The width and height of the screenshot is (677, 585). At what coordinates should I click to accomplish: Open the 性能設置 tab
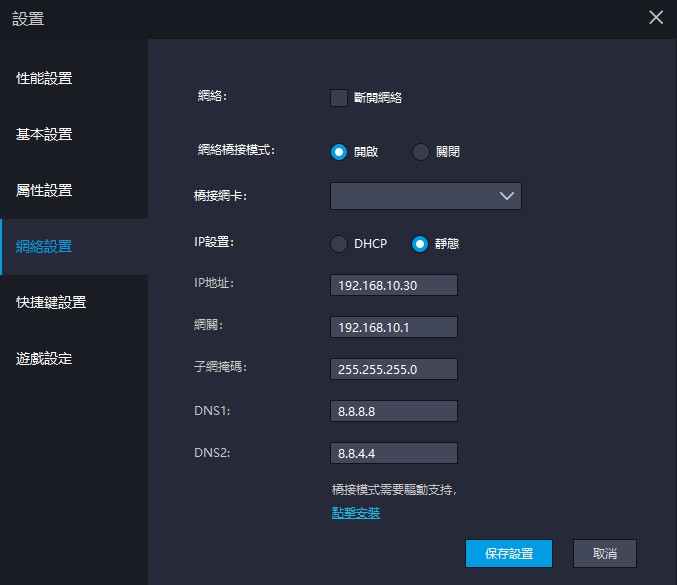tap(45, 79)
